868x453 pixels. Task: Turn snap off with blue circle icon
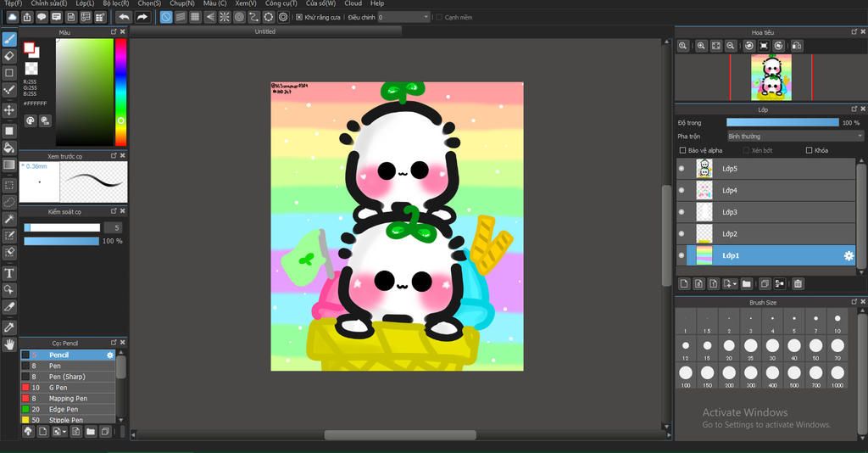pyautogui.click(x=166, y=17)
